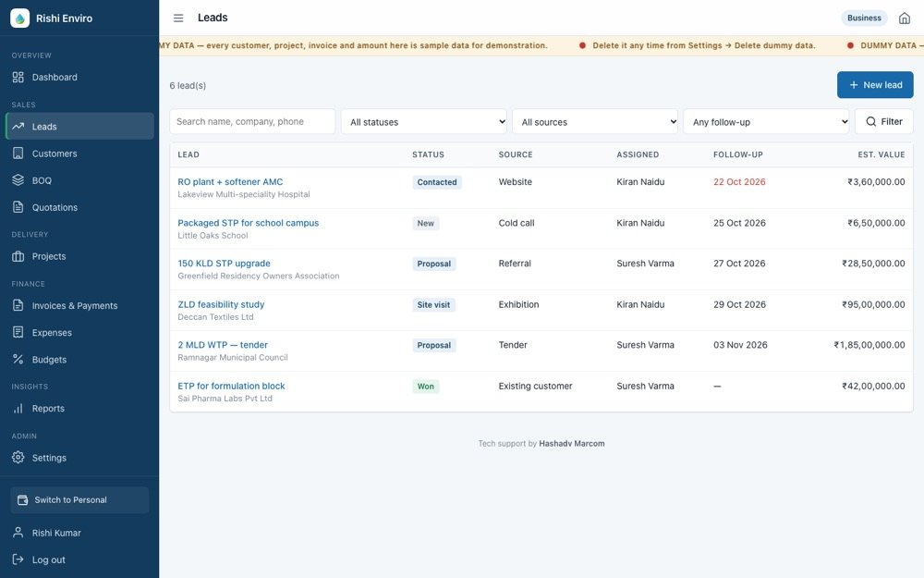
Task: Open Dashboard from the sidebar
Action: [79, 78]
